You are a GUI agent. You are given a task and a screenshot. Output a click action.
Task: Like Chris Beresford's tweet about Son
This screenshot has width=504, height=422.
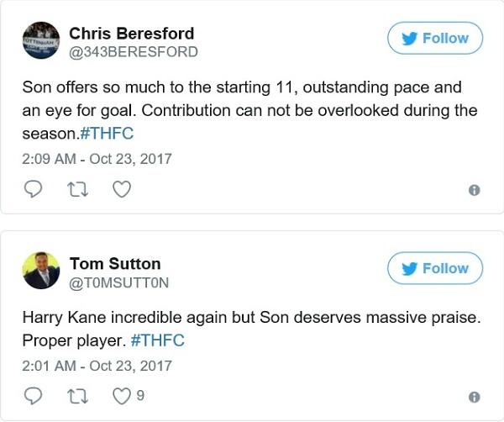pyautogui.click(x=121, y=190)
